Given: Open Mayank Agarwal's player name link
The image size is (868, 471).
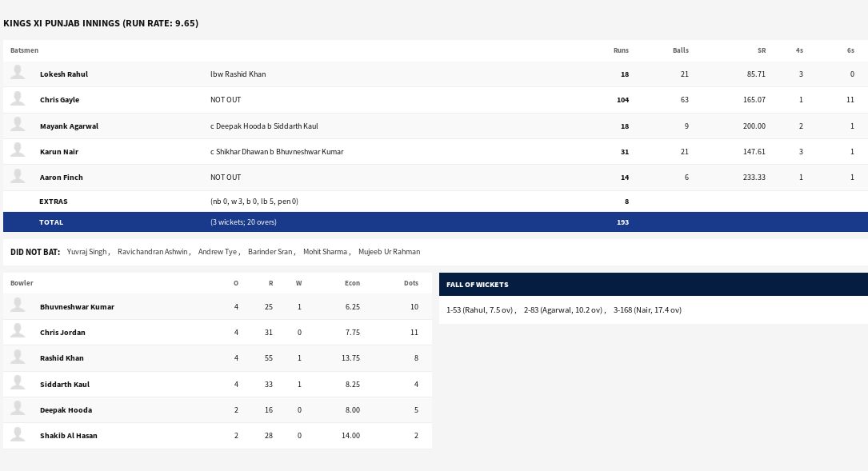Looking at the screenshot, I should 69,126.
